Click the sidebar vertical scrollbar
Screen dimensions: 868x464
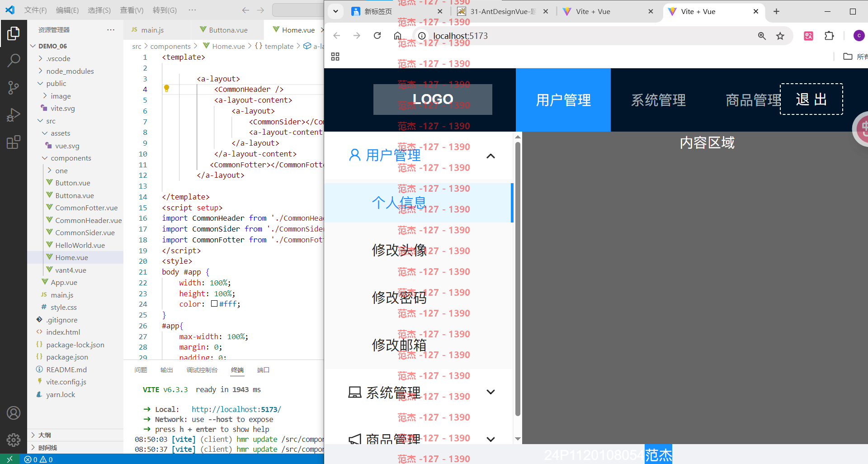(x=518, y=279)
